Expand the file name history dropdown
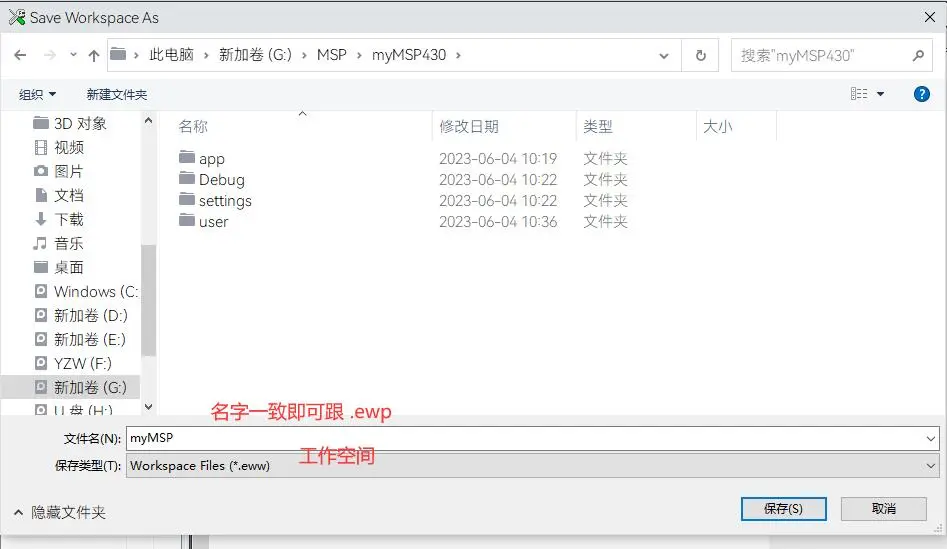 [931, 439]
